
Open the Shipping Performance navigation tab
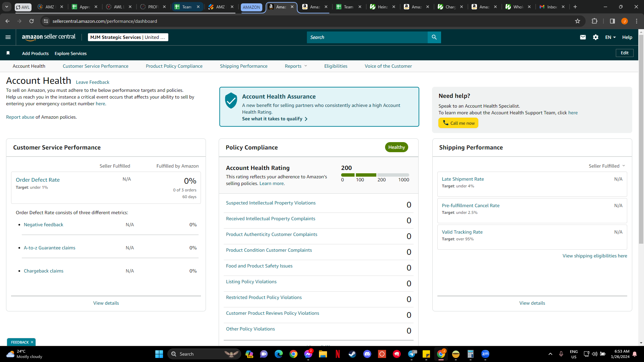pos(244,66)
